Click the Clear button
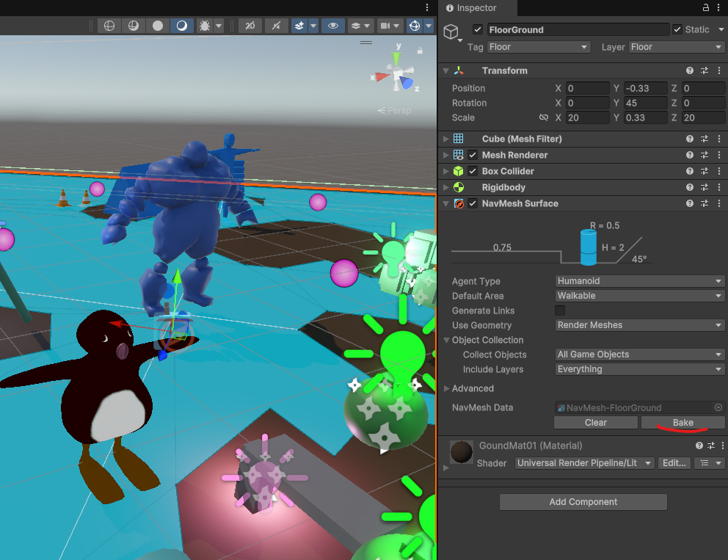 pyautogui.click(x=596, y=423)
